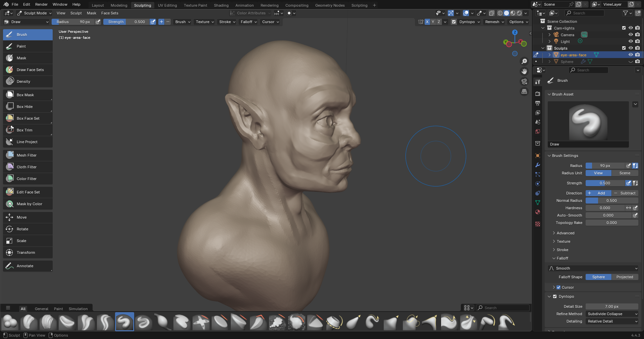Toggle camera view in viewport
This screenshot has height=339, width=644.
click(524, 81)
